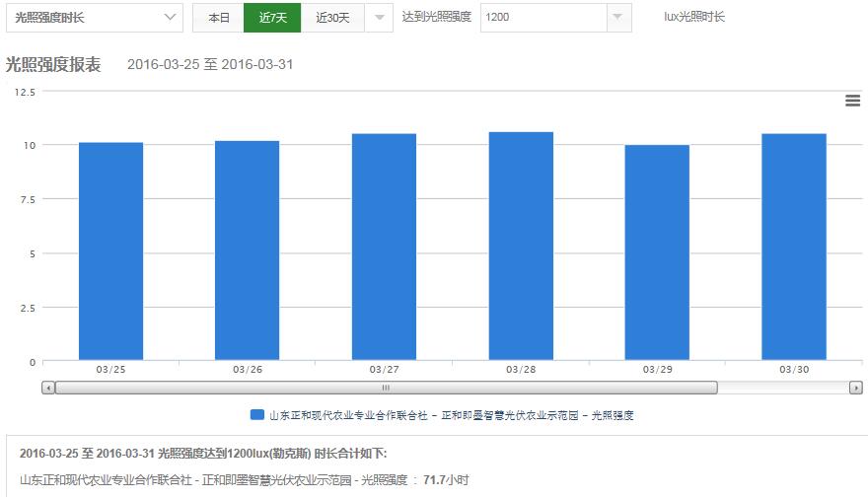Click the blue legend color swatch
The width and height of the screenshot is (868, 499).
(x=257, y=415)
